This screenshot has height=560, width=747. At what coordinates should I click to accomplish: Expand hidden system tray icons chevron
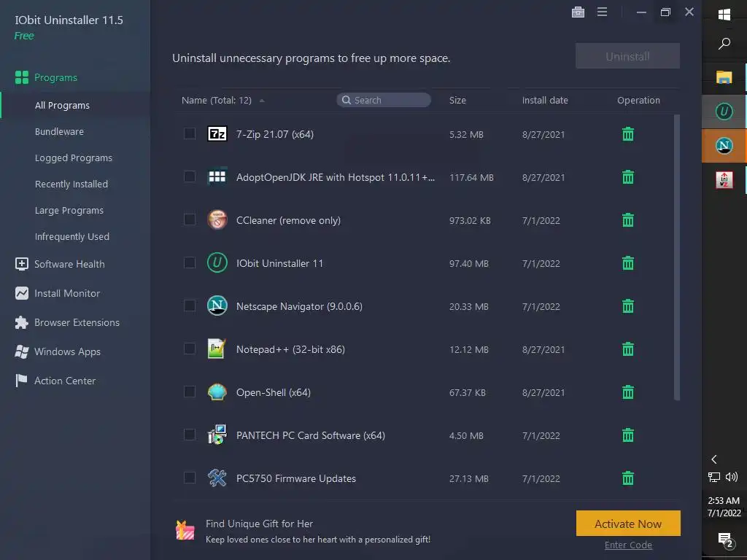point(713,459)
